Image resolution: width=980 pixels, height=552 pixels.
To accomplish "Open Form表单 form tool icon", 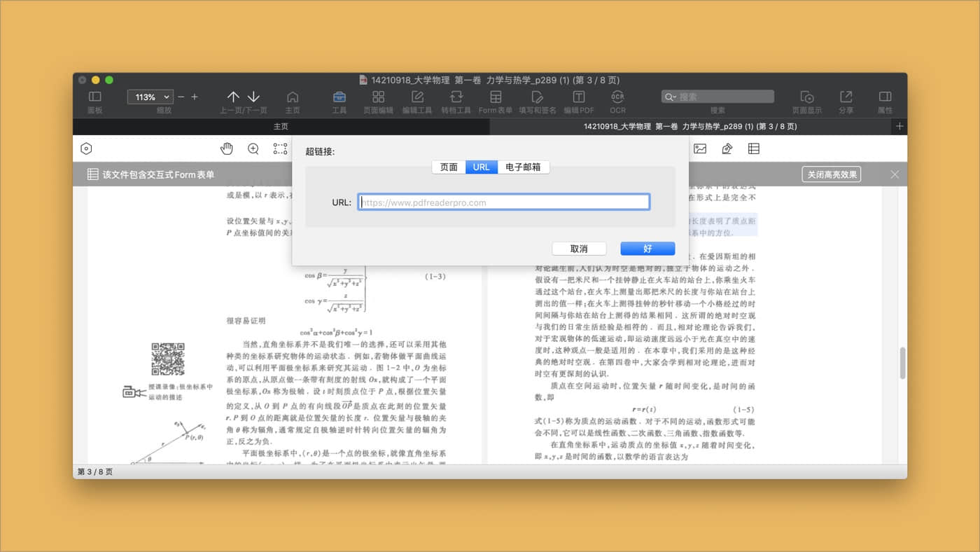I will tap(496, 97).
